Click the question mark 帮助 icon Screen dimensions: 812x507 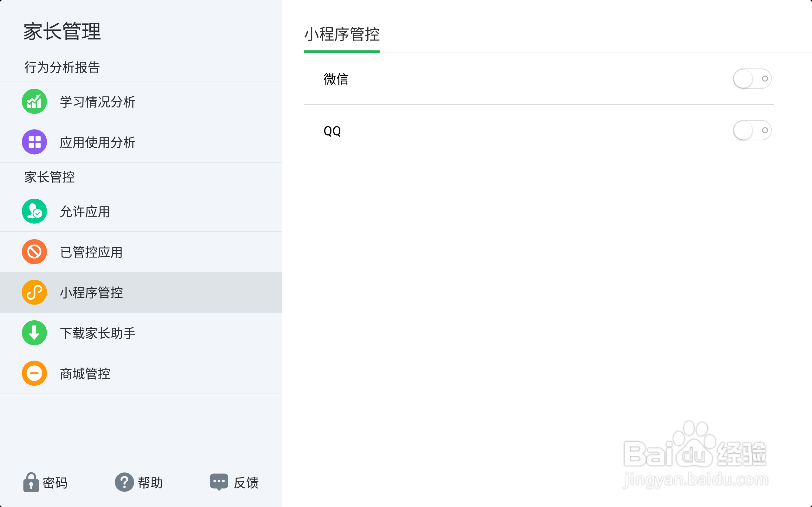coord(124,482)
